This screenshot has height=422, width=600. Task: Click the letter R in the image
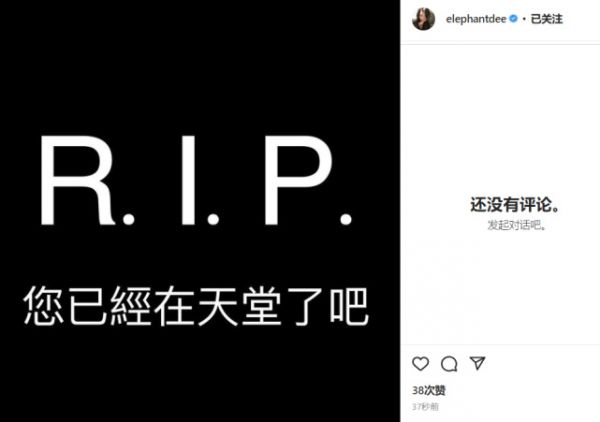pyautogui.click(x=77, y=180)
